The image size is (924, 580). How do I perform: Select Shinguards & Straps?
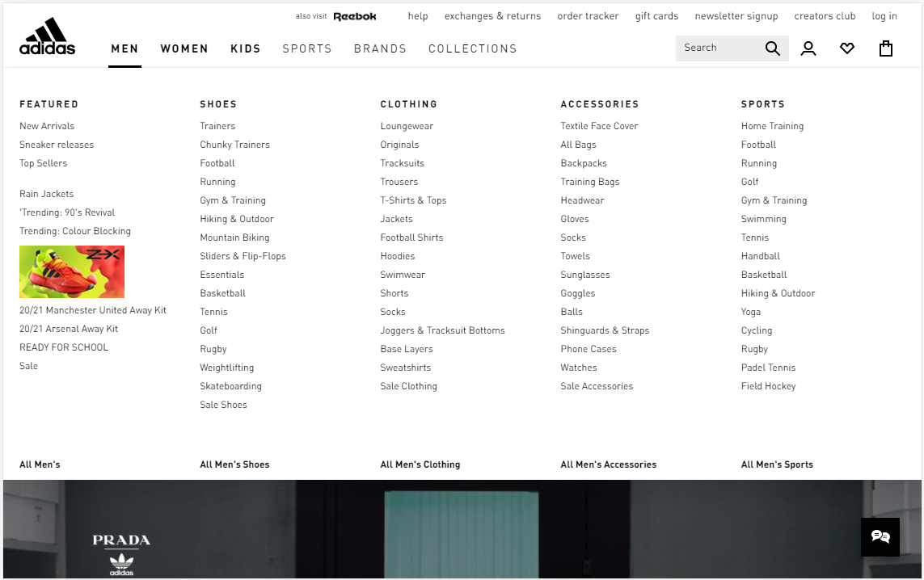pyautogui.click(x=605, y=331)
